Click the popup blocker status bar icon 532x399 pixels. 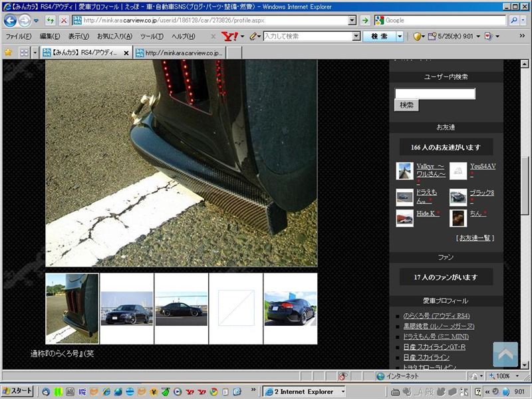coord(342,376)
